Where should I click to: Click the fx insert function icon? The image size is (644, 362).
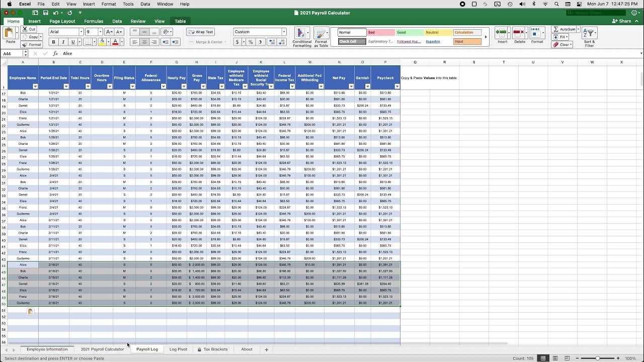55,53
